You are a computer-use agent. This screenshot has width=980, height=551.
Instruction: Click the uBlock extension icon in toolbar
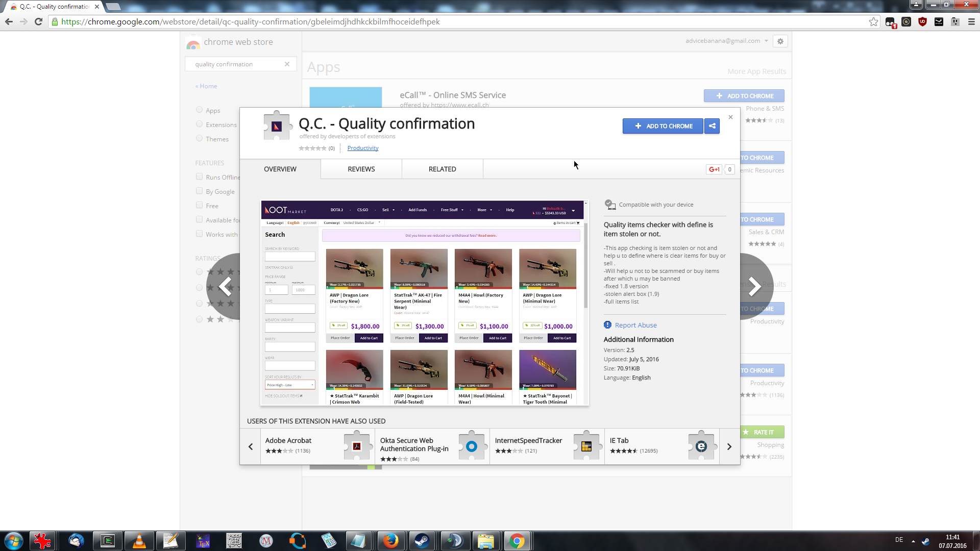tap(922, 22)
